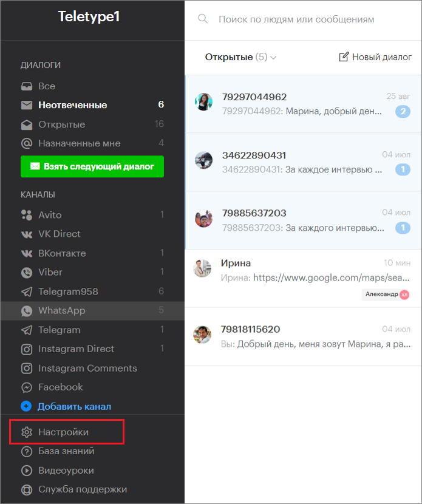This screenshot has width=422, height=504.
Task: Click the Viber channel icon
Action: pyautogui.click(x=27, y=273)
